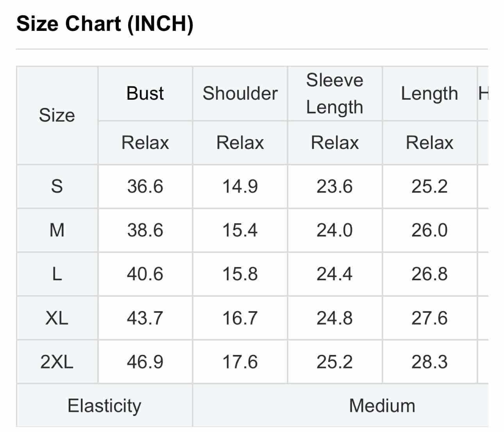Viewport: 504px width, 432px height.
Task: Click the Relax subheader under Bust
Action: point(145,142)
